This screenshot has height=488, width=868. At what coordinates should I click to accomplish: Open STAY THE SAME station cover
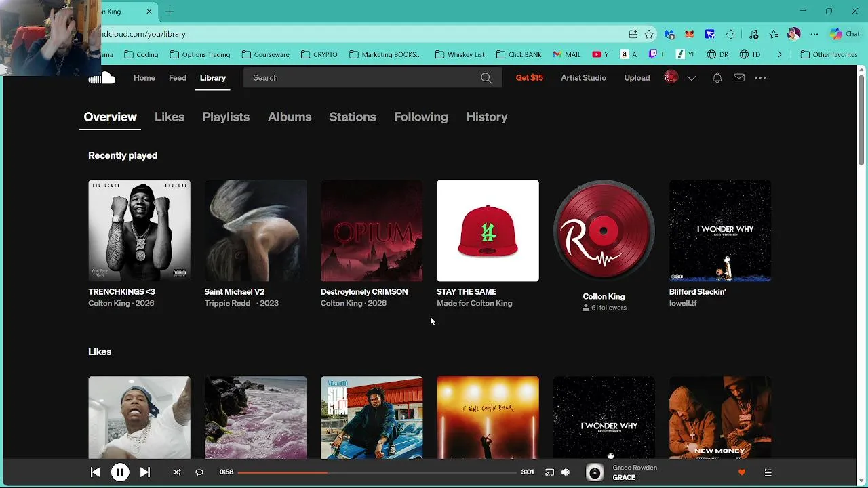[x=488, y=230]
